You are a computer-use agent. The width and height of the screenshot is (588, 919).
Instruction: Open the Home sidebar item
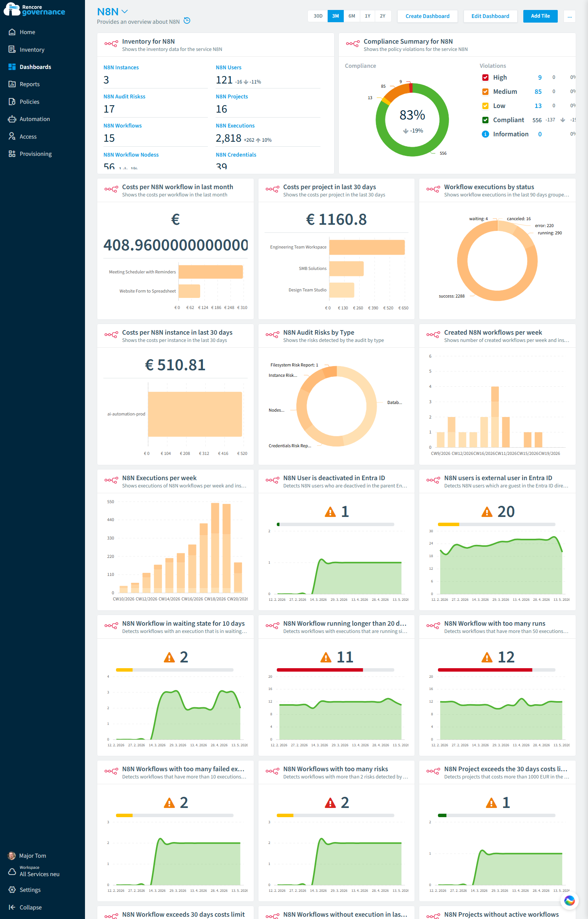(27, 32)
